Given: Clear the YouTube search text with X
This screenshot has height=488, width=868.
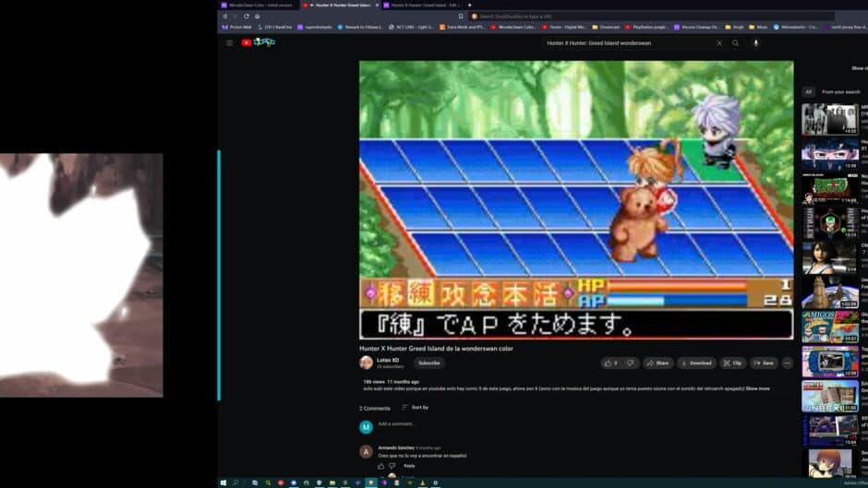Looking at the screenshot, I should pyautogui.click(x=719, y=43).
